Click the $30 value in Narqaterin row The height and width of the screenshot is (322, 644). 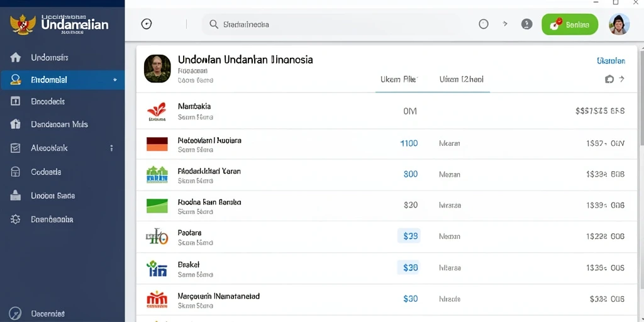pyautogui.click(x=410, y=299)
